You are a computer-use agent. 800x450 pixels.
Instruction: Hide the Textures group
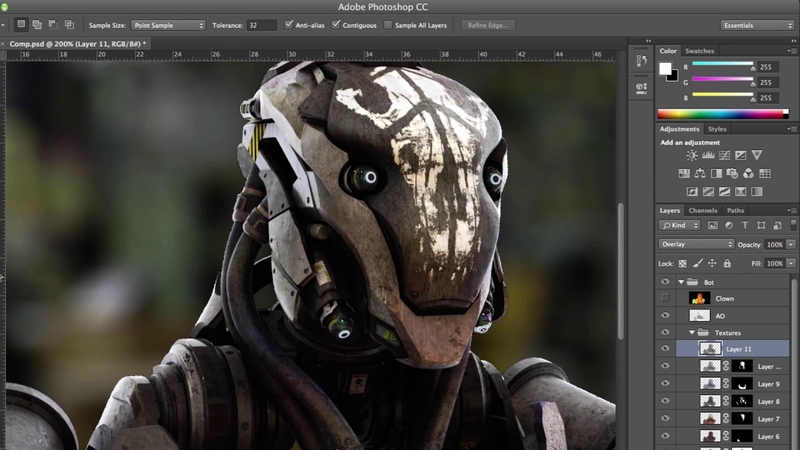pyautogui.click(x=665, y=332)
